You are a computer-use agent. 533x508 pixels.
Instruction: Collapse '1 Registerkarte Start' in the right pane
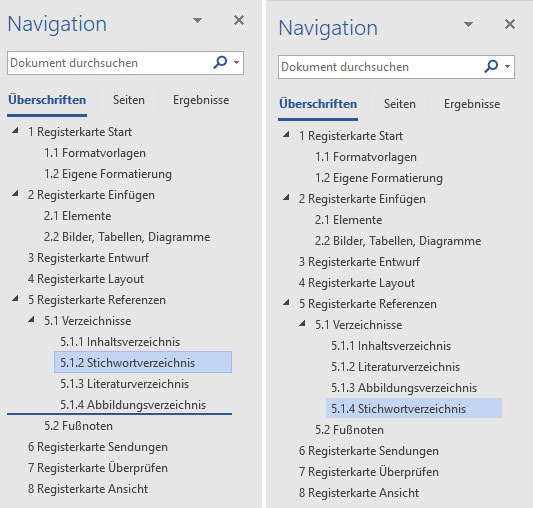pyautogui.click(x=286, y=135)
